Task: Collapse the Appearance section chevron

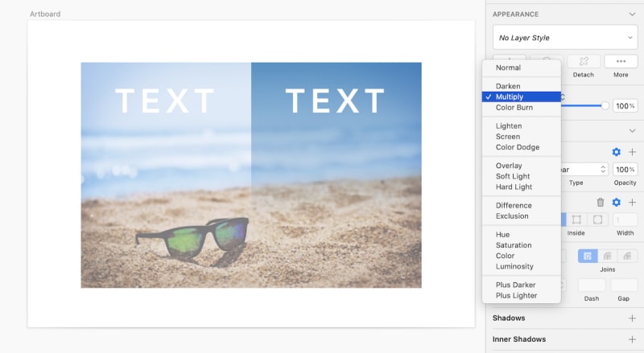Action: [632, 14]
